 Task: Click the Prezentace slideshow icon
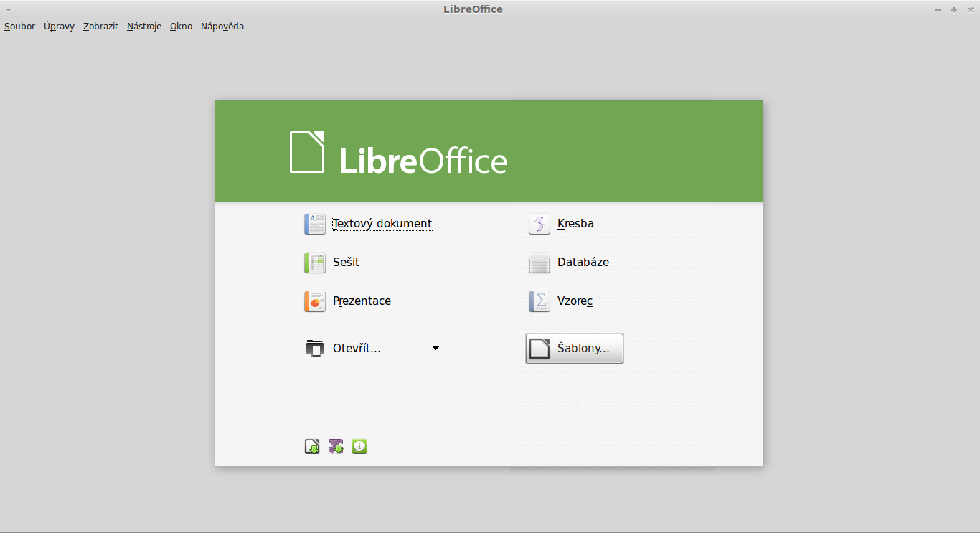(315, 301)
